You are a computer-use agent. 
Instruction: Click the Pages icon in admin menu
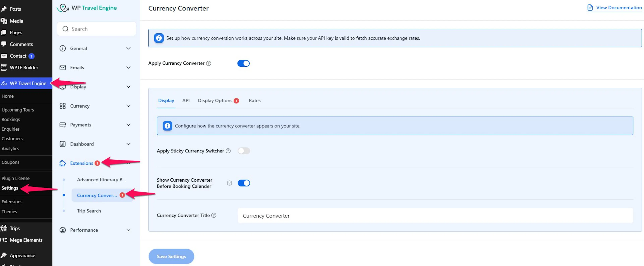(4, 33)
